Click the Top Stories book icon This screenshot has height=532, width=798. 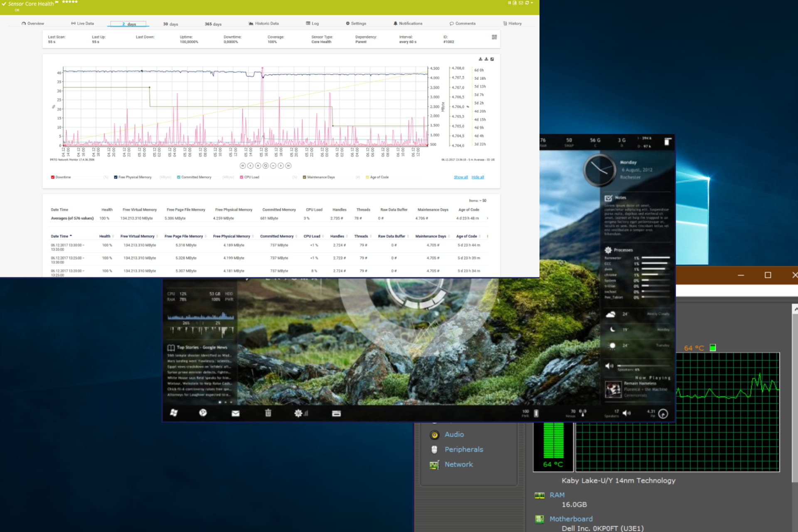click(171, 347)
